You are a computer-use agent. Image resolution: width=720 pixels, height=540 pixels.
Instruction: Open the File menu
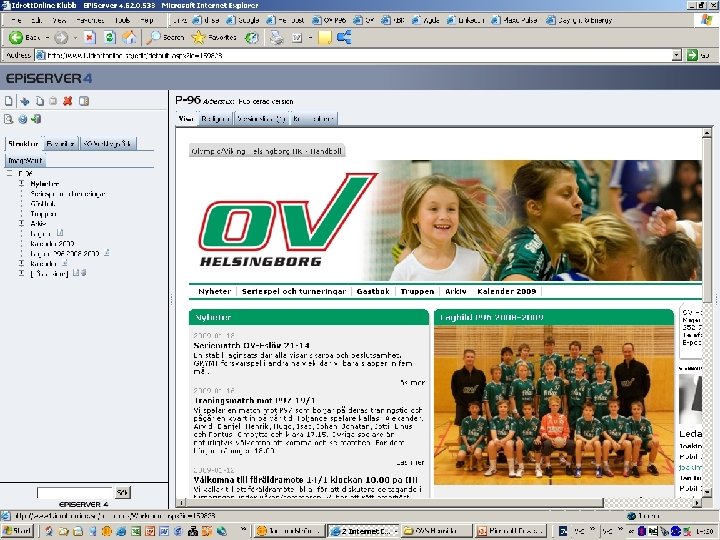(16, 20)
